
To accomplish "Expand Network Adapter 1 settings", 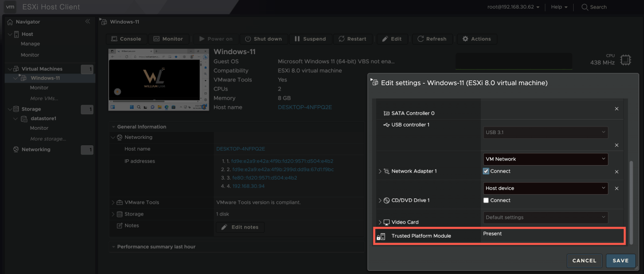I will [380, 172].
